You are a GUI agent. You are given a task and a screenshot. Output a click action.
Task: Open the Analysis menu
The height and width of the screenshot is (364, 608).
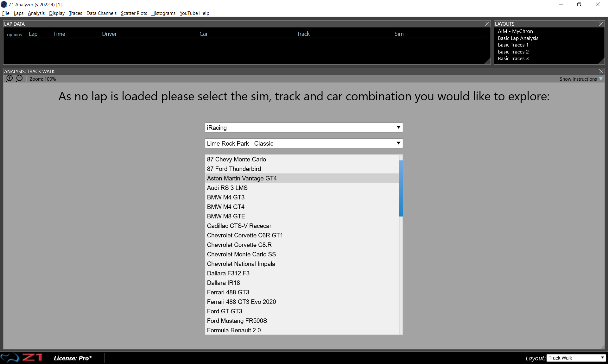click(x=36, y=13)
